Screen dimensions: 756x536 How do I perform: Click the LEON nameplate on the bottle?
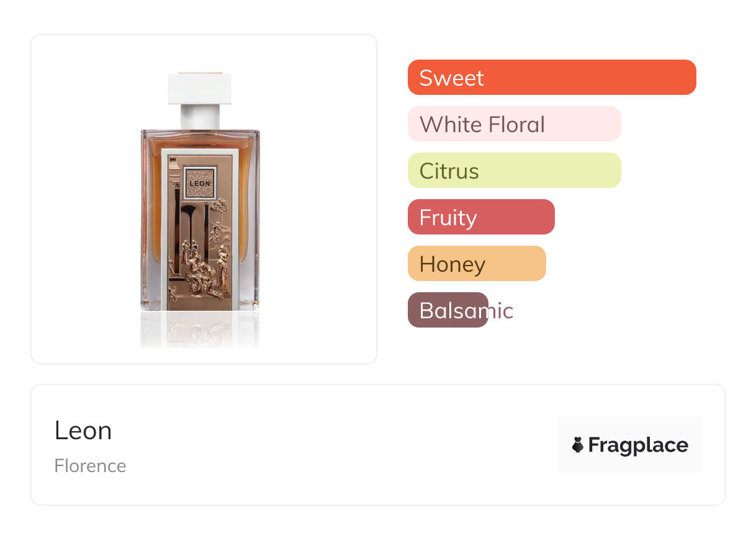point(200,182)
